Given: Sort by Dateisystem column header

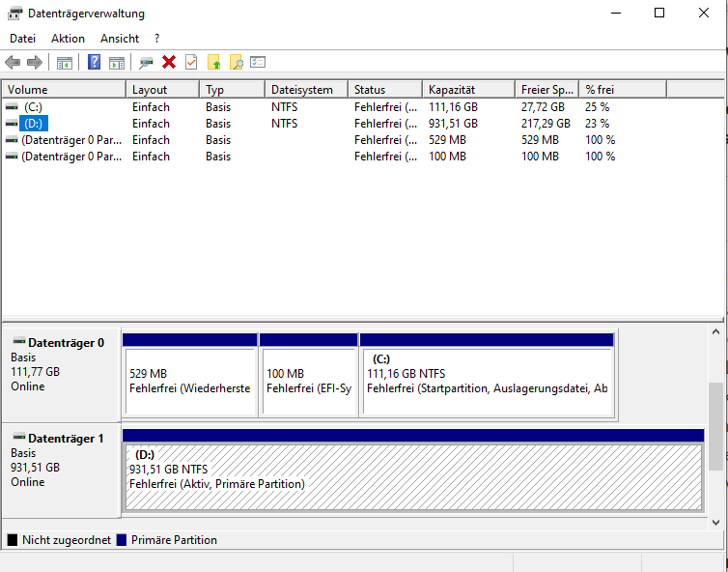Looking at the screenshot, I should [x=306, y=89].
